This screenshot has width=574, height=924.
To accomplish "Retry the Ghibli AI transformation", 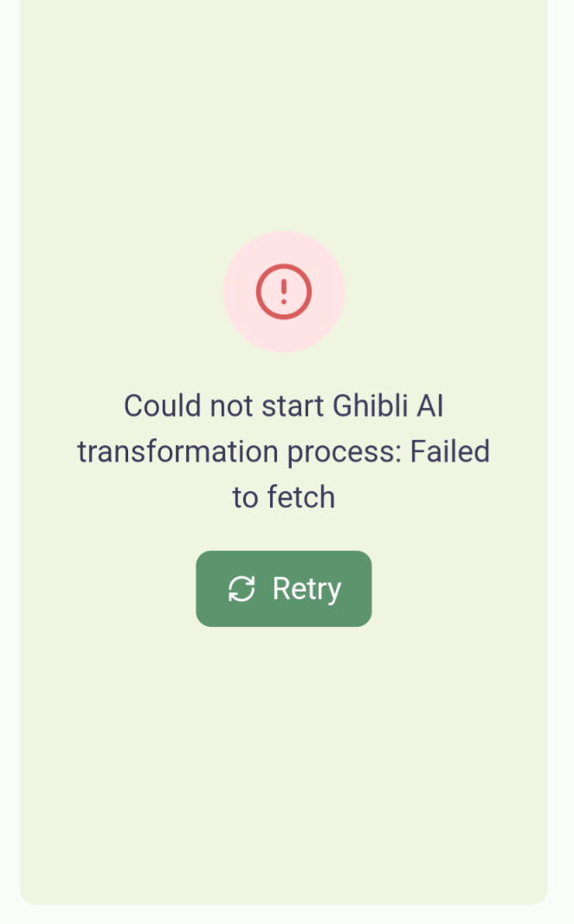I will click(x=283, y=589).
